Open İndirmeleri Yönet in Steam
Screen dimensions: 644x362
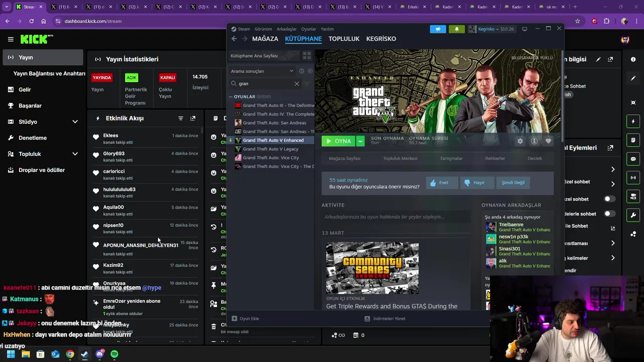(x=385, y=318)
